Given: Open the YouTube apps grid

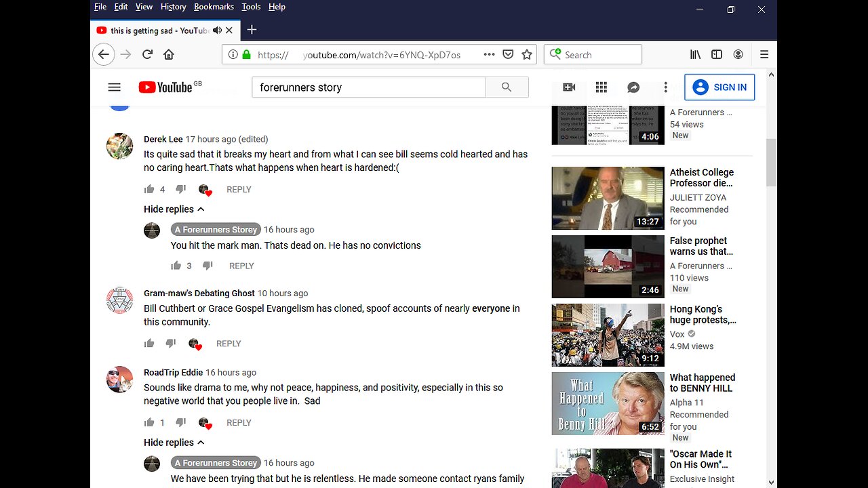Looking at the screenshot, I should point(601,87).
